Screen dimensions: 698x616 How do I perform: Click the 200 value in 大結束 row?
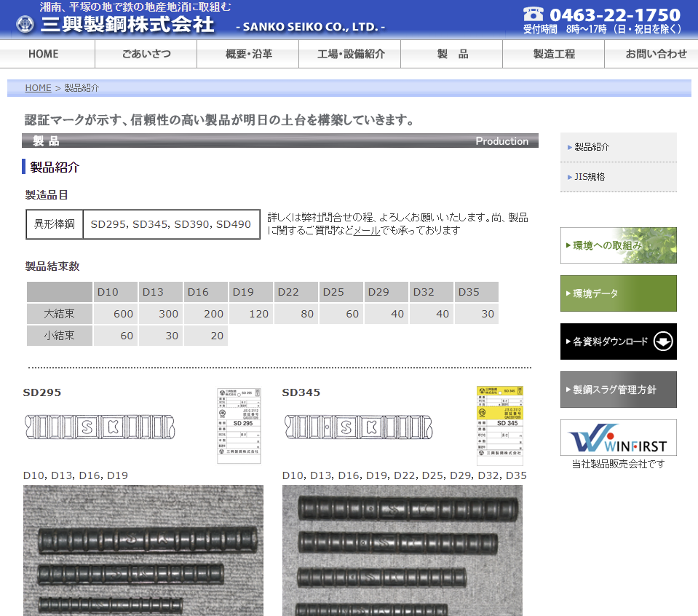tap(206, 314)
